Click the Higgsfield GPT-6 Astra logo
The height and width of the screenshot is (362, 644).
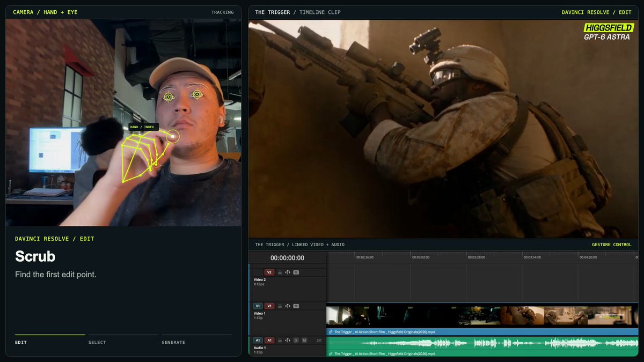(x=609, y=32)
